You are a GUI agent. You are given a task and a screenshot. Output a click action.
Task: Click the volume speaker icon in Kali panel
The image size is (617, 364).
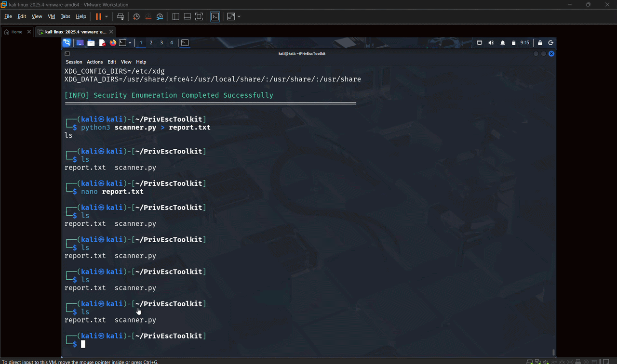[x=491, y=43]
